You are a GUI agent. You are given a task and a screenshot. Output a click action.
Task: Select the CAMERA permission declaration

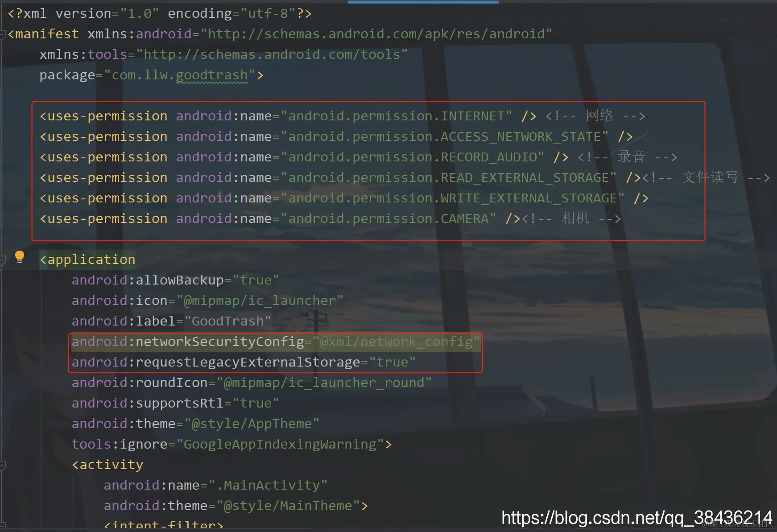tap(280, 219)
